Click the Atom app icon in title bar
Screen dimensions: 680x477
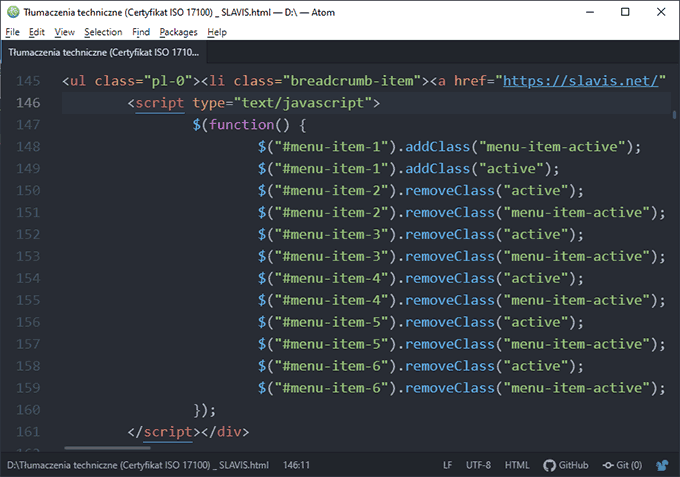13,12
